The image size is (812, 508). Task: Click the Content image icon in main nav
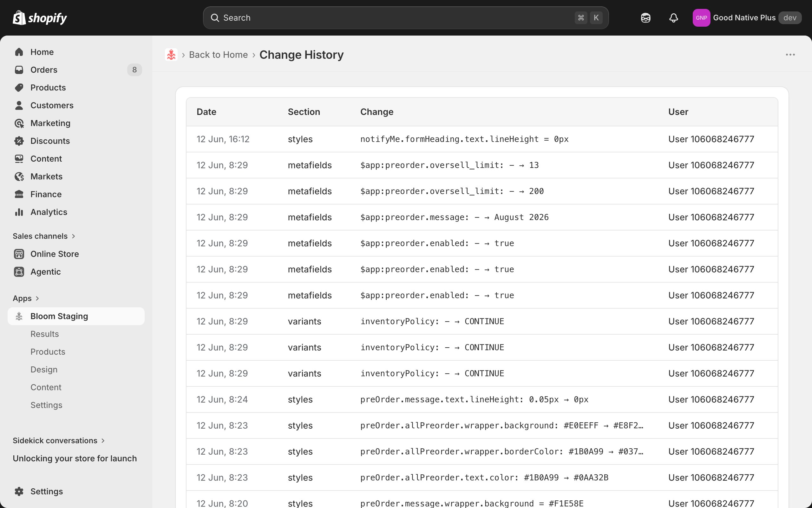(19, 159)
